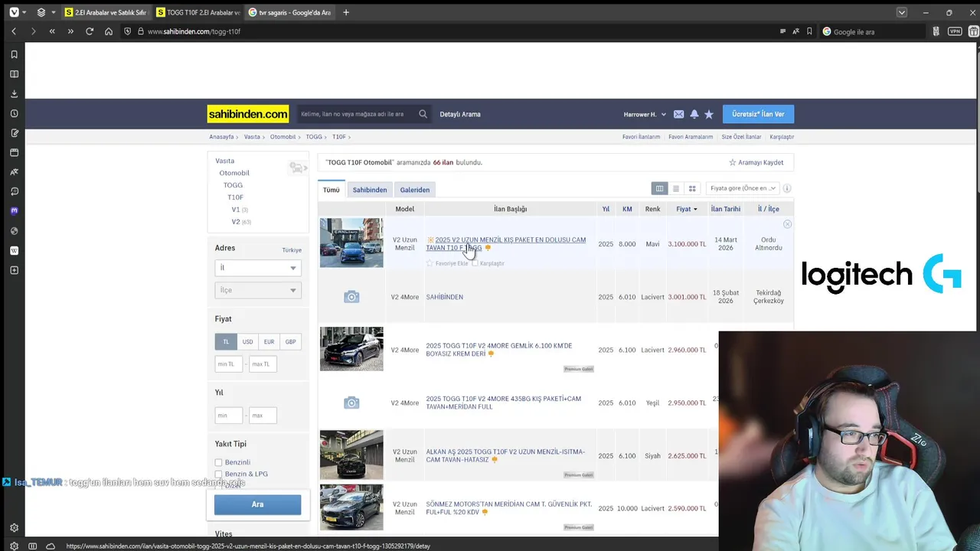The height and width of the screenshot is (551, 980).
Task: Click Aramayı Kaydet save search link
Action: [756, 162]
